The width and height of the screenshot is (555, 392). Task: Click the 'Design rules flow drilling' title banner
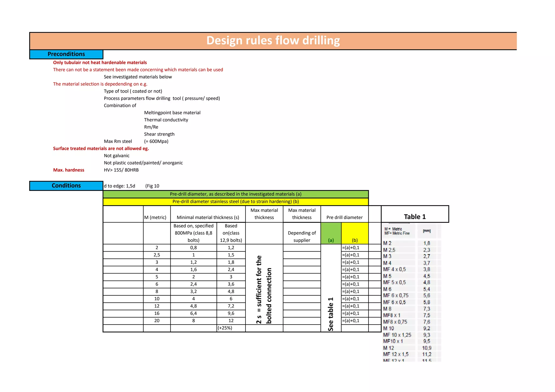tap(273, 41)
